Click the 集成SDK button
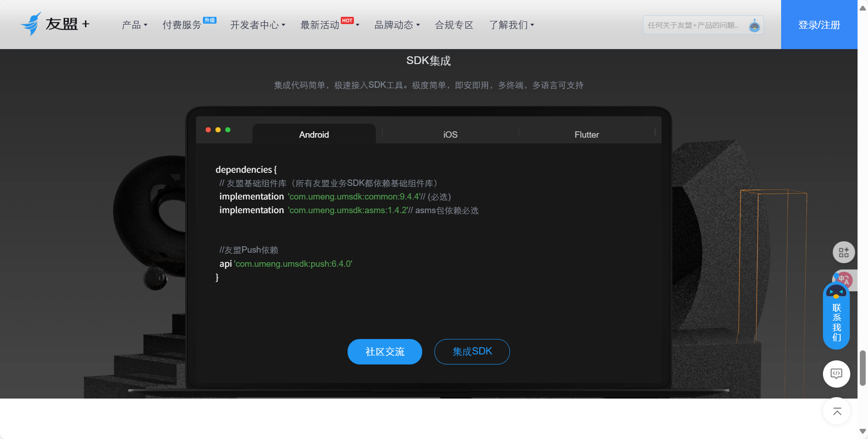The image size is (868, 439). [x=472, y=352]
